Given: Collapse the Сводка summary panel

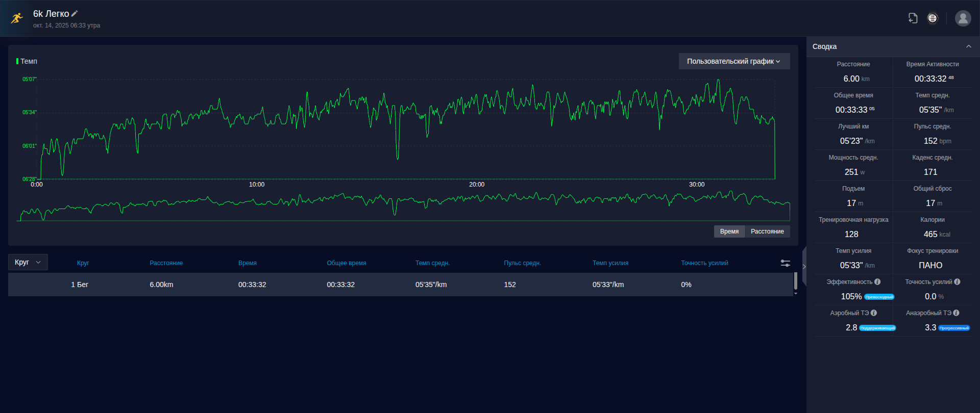Looking at the screenshot, I should (968, 46).
